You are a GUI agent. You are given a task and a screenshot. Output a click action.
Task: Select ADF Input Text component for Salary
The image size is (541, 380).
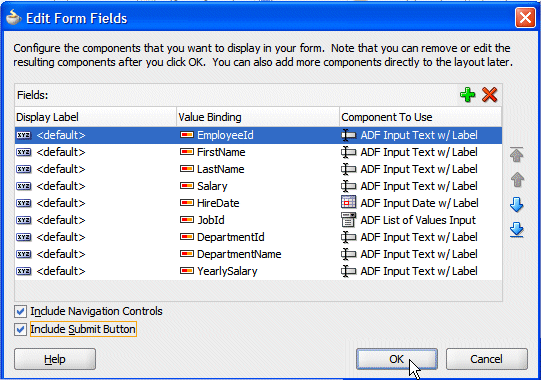pos(419,186)
